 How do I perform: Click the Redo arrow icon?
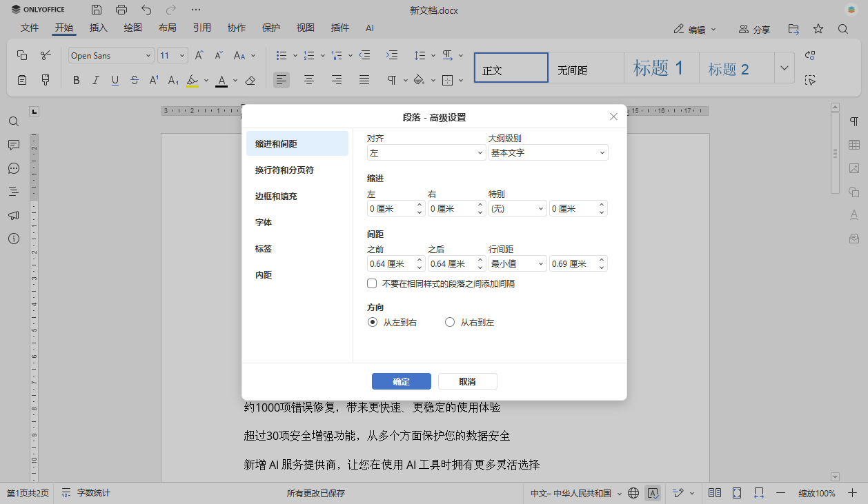pos(171,10)
